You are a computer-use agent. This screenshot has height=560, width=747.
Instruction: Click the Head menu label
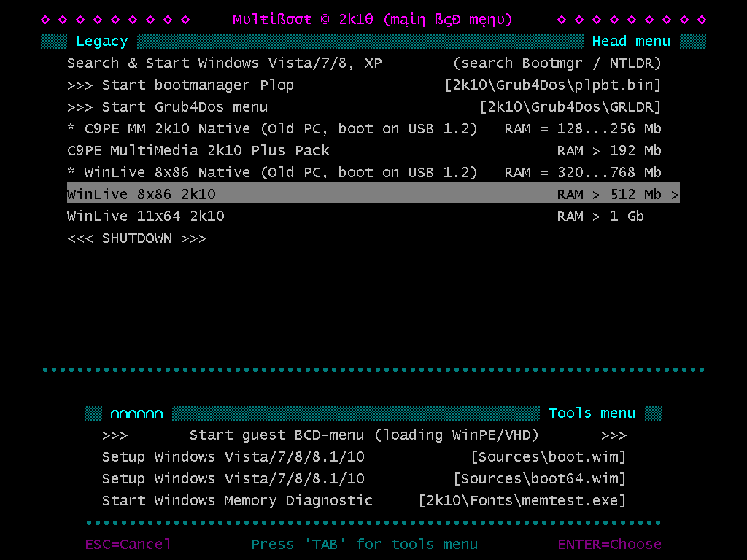[x=631, y=42]
